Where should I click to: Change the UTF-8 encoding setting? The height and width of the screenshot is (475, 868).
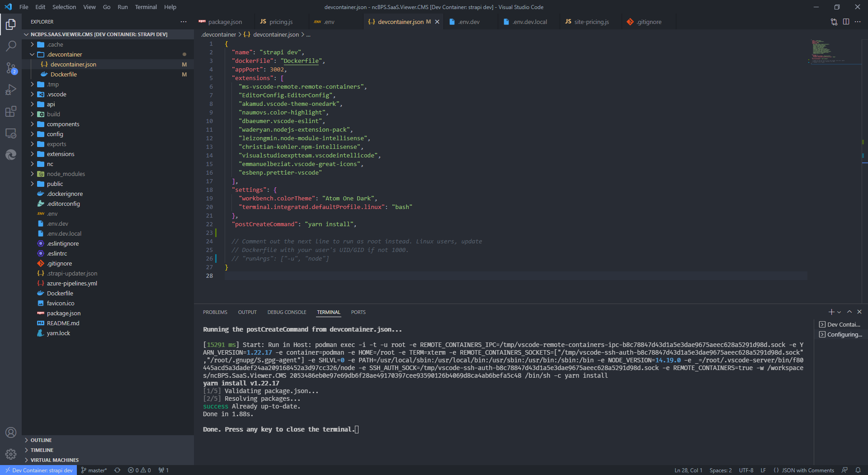746,470
